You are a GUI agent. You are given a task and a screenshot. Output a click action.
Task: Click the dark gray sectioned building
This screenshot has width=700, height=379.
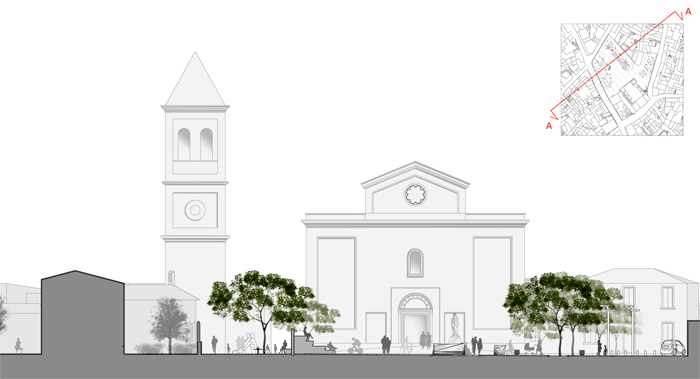tap(83, 312)
